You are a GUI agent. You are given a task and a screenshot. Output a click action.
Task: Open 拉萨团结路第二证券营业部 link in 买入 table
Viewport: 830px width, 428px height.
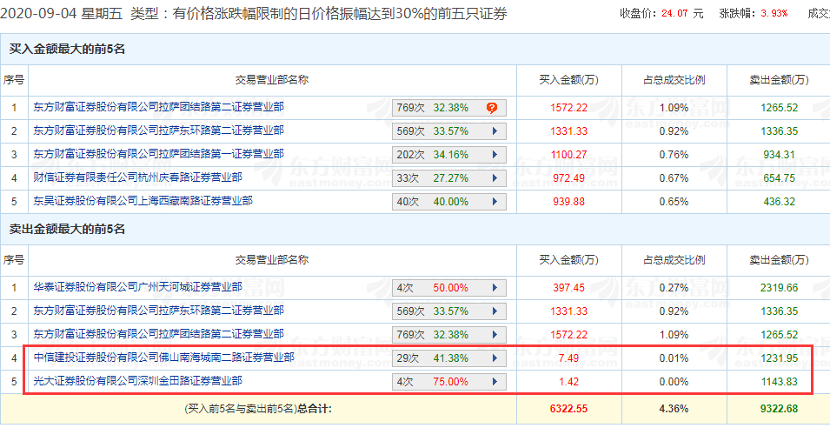click(x=159, y=107)
